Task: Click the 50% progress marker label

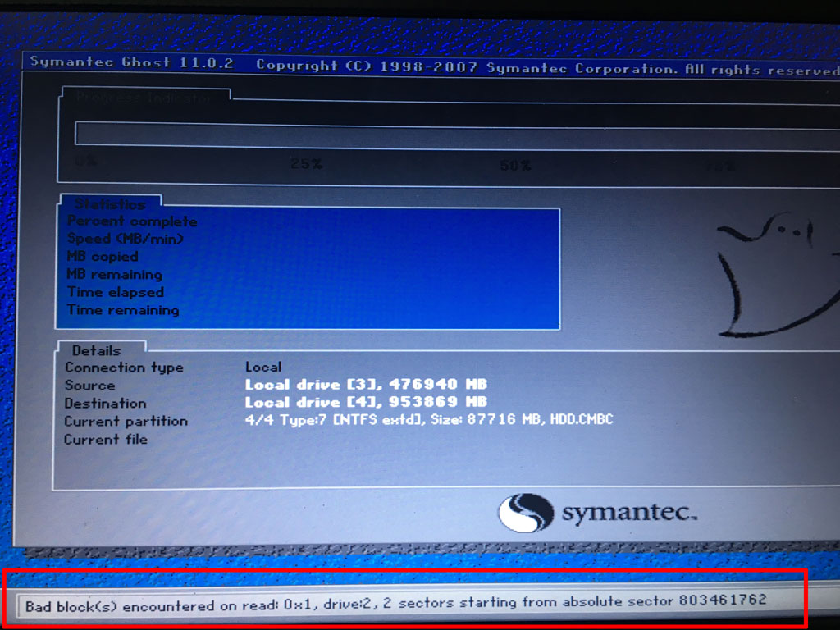Action: pyautogui.click(x=515, y=166)
